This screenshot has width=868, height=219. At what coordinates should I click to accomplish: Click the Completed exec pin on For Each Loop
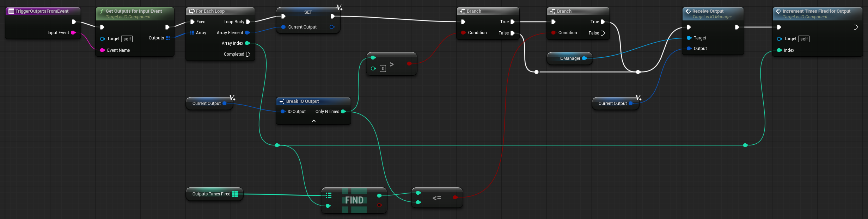coord(248,54)
